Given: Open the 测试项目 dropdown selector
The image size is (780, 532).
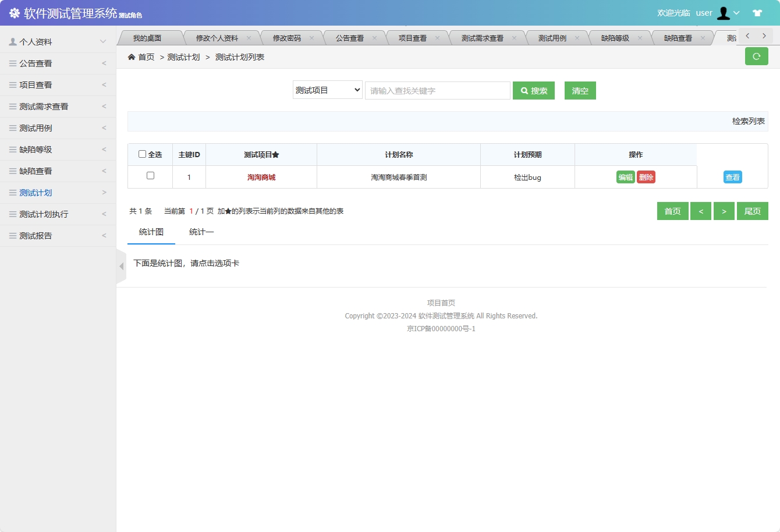Looking at the screenshot, I should tap(327, 90).
